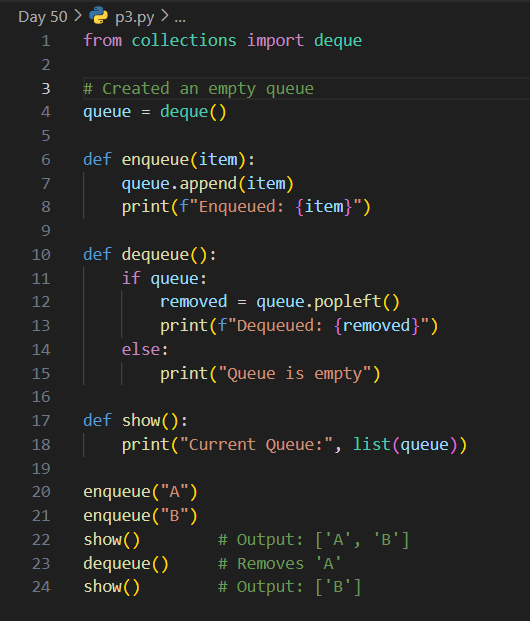
Task: Click function name 'dequeue' on line 10
Action: pyautogui.click(x=155, y=255)
